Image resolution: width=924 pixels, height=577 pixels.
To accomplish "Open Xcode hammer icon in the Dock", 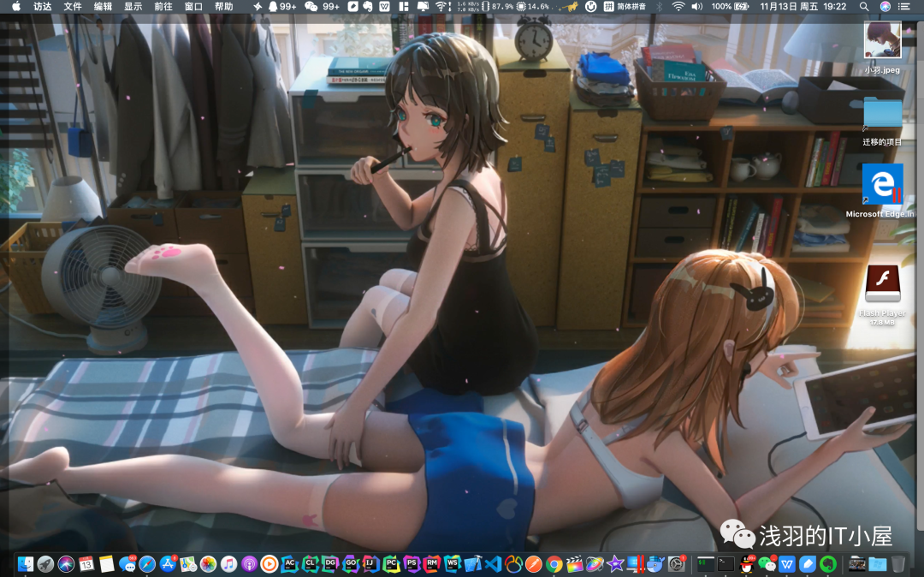I will 472,564.
